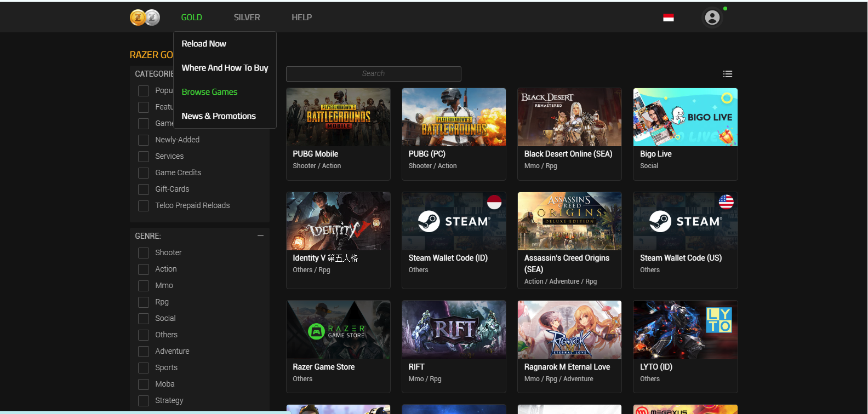Click the LYTO (ID) title link
The image size is (868, 414).
656,367
